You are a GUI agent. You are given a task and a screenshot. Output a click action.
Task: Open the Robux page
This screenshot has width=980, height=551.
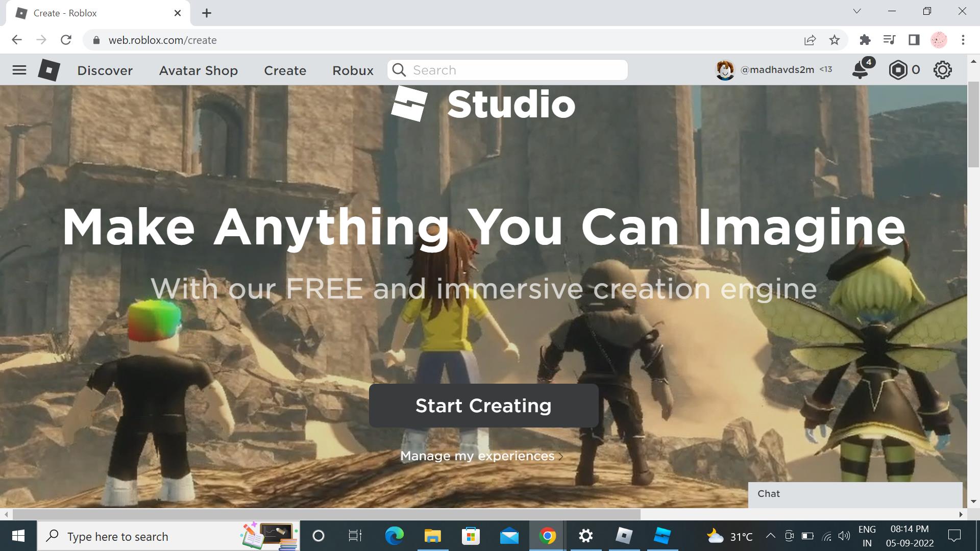pos(353,70)
